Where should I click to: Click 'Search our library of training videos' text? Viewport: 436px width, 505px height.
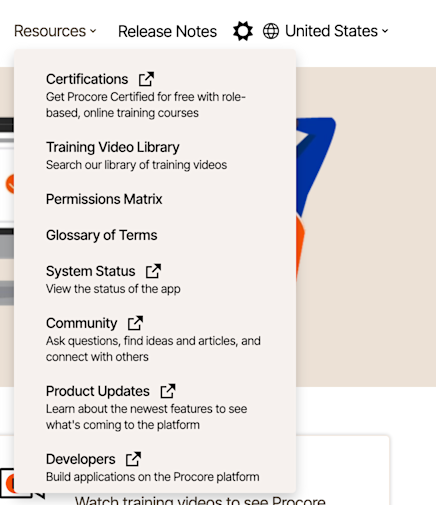136,165
